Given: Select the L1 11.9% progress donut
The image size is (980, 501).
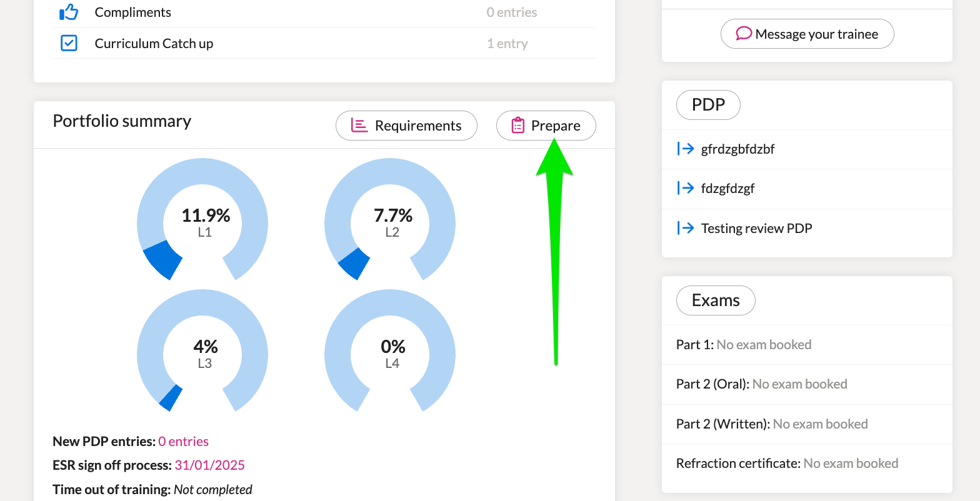Looking at the screenshot, I should 202,222.
